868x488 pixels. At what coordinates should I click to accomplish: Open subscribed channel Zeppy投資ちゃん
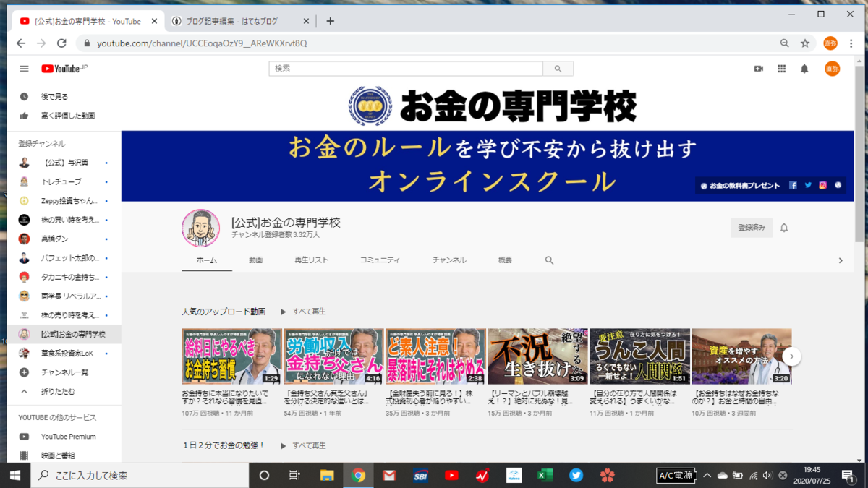click(x=69, y=200)
